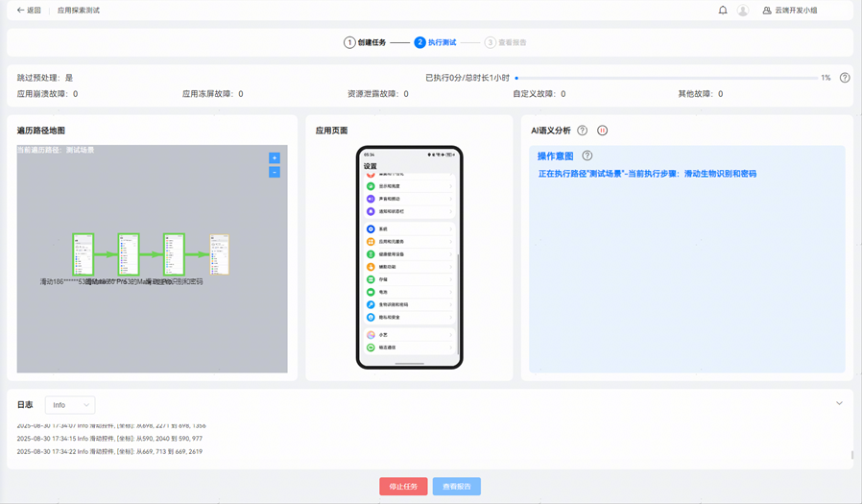
Task: Open the Info log level dropdown
Action: (x=70, y=405)
